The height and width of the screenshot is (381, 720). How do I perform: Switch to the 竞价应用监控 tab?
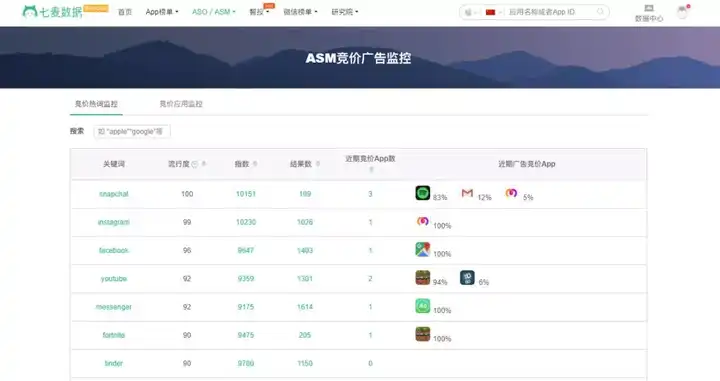(x=181, y=104)
